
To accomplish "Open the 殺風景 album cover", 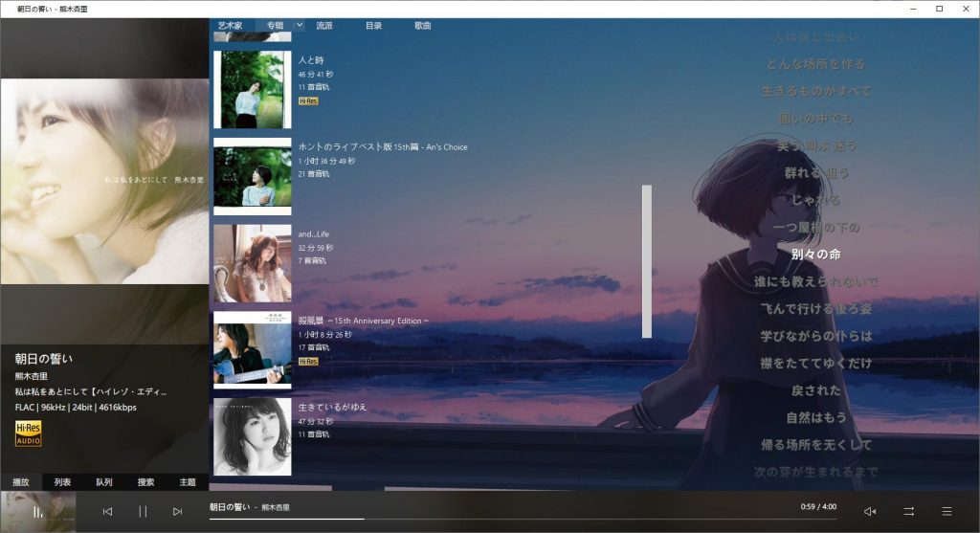I will [253, 350].
